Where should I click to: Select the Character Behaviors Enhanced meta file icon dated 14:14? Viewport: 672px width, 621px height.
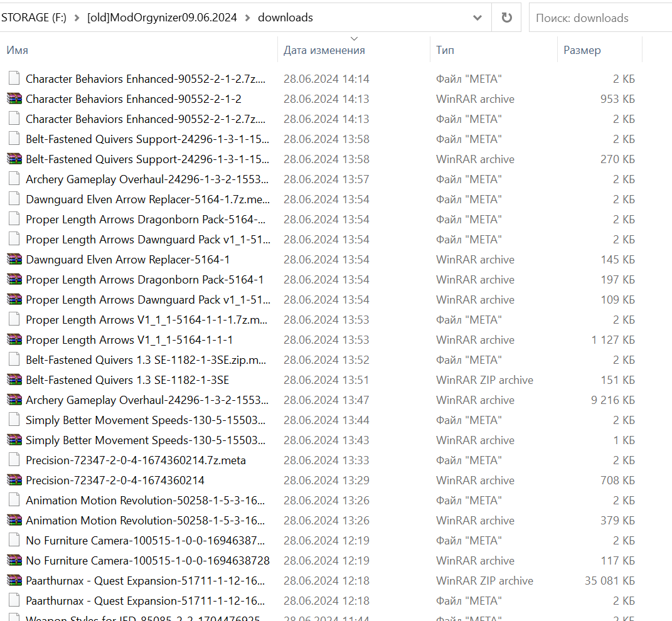(x=14, y=79)
